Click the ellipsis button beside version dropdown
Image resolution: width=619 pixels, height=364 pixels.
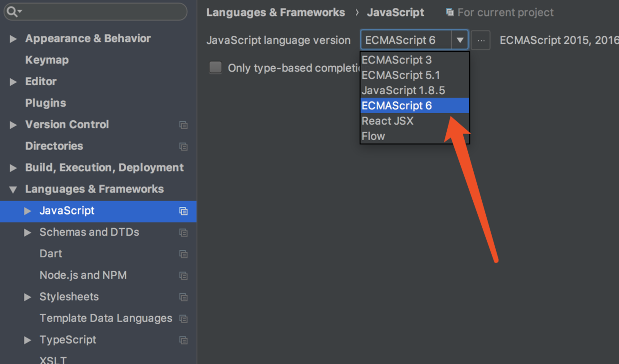[x=481, y=40]
